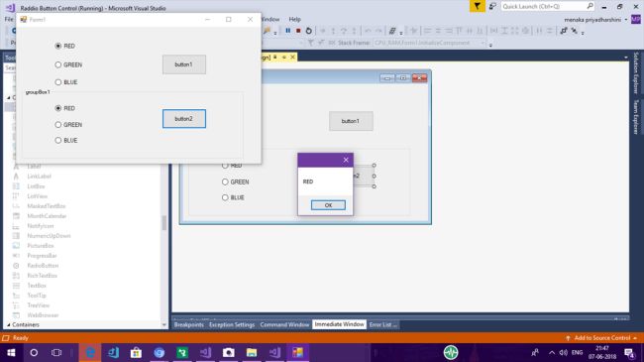Open Microsoft Edge from taskbar
This screenshot has height=362, width=644.
click(x=90, y=352)
